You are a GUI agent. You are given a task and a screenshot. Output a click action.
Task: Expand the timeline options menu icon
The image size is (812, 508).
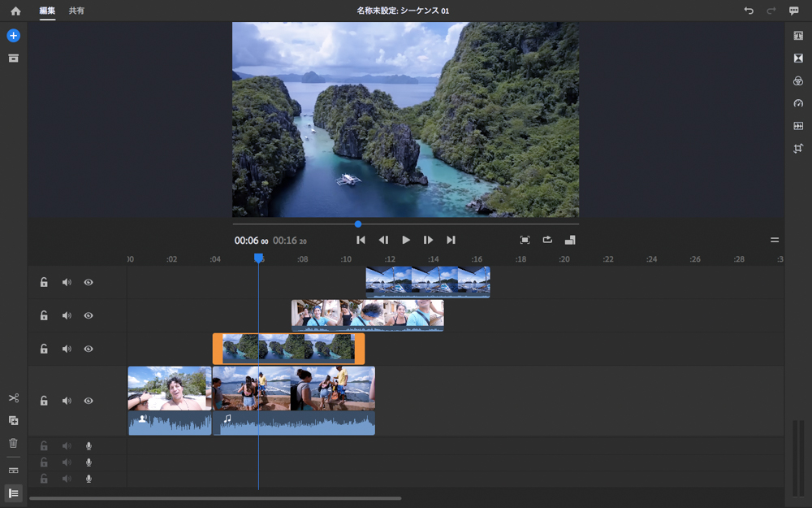(x=775, y=241)
